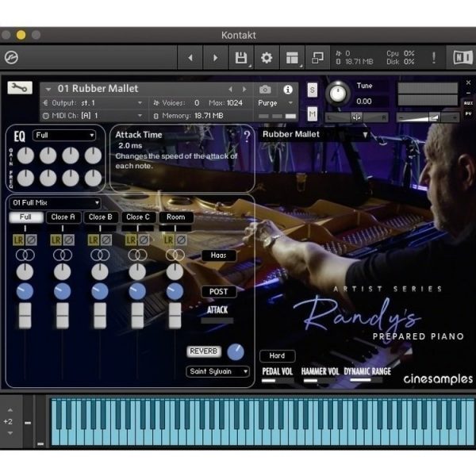Open the Rubber Mallet articulation dropdown

[314, 134]
